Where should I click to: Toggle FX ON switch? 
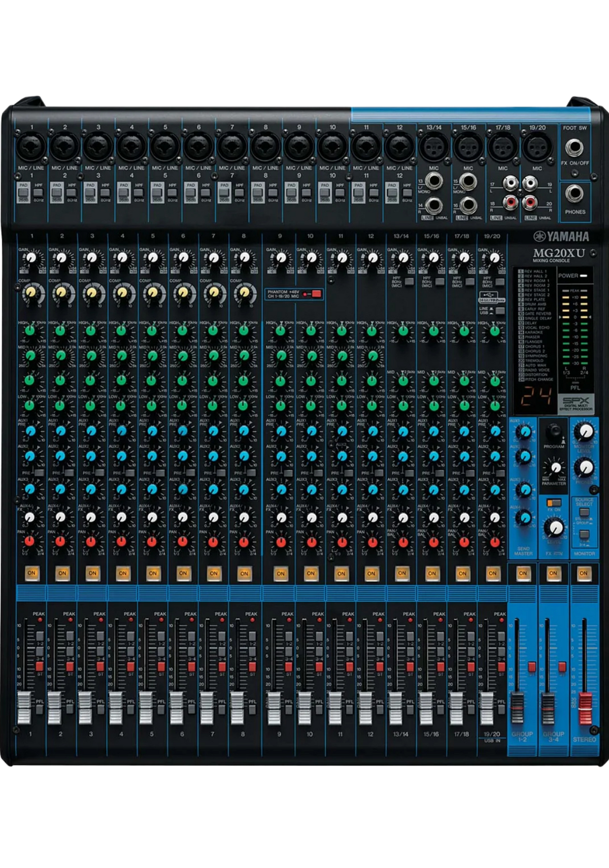click(x=554, y=503)
